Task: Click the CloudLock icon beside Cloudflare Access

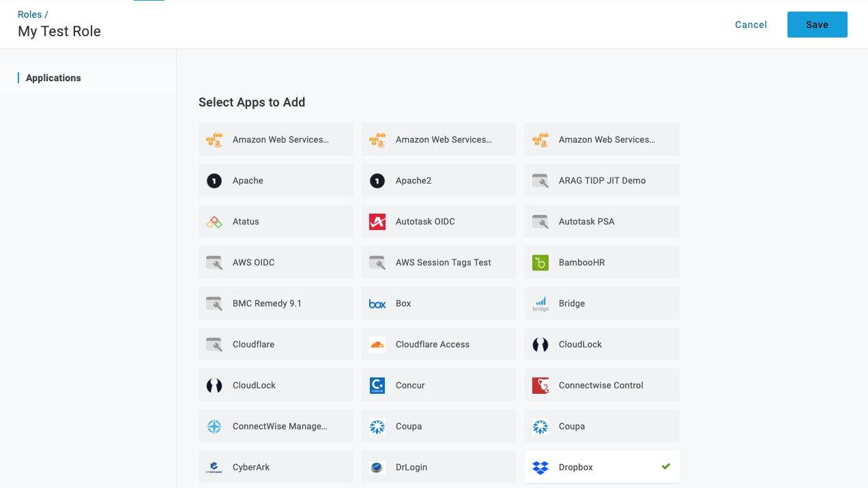Action: point(540,345)
